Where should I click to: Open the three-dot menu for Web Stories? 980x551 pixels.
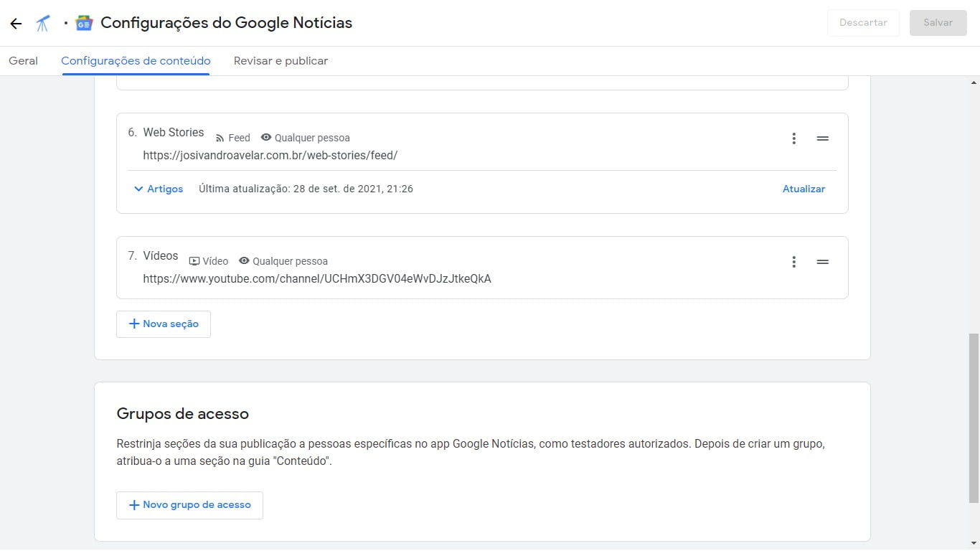(x=793, y=138)
